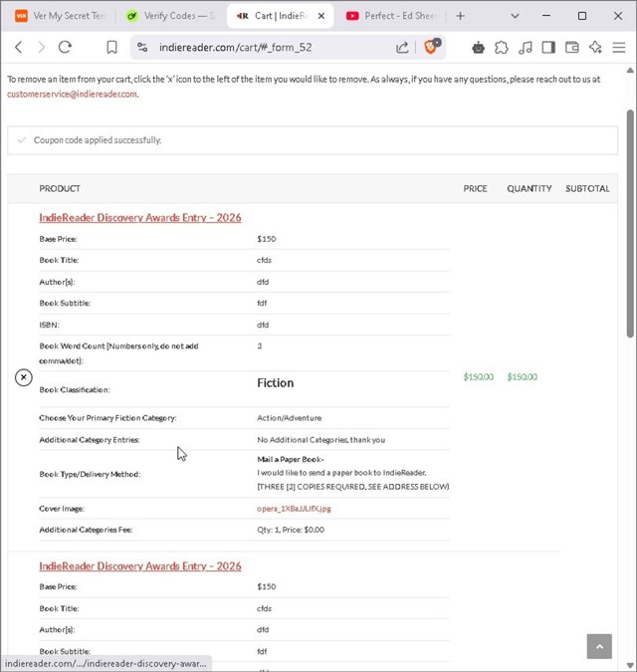Click the address bar URL
This screenshot has height=672, width=637.
click(x=235, y=47)
